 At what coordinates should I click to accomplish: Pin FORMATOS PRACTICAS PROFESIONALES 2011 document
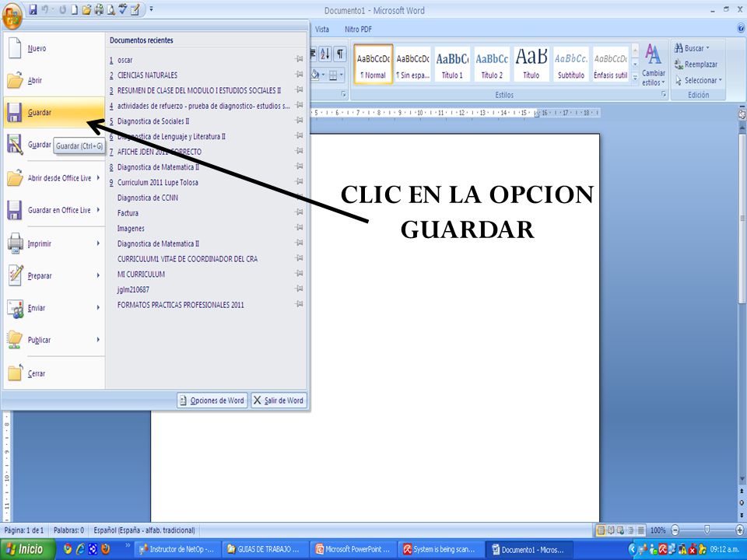click(x=299, y=304)
